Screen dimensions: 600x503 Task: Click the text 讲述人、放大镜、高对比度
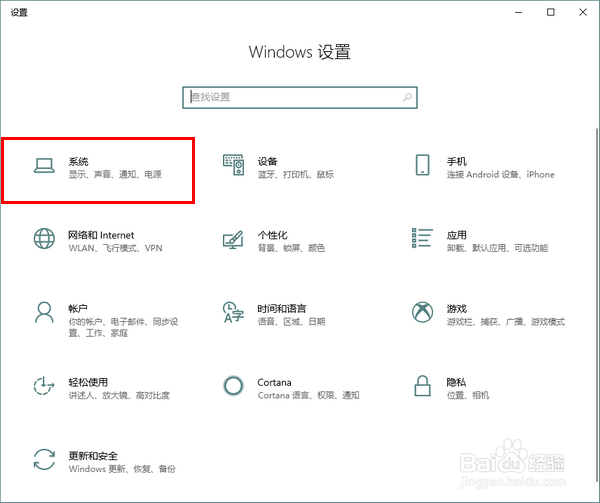(119, 395)
